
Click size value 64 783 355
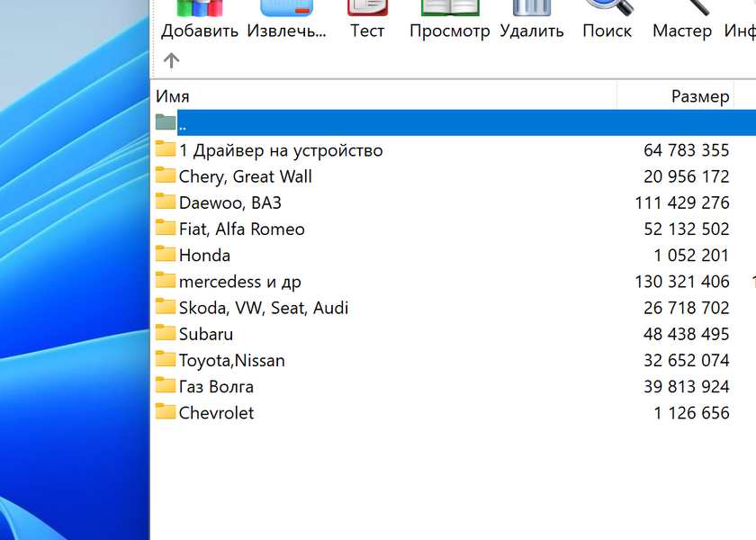coord(686,150)
